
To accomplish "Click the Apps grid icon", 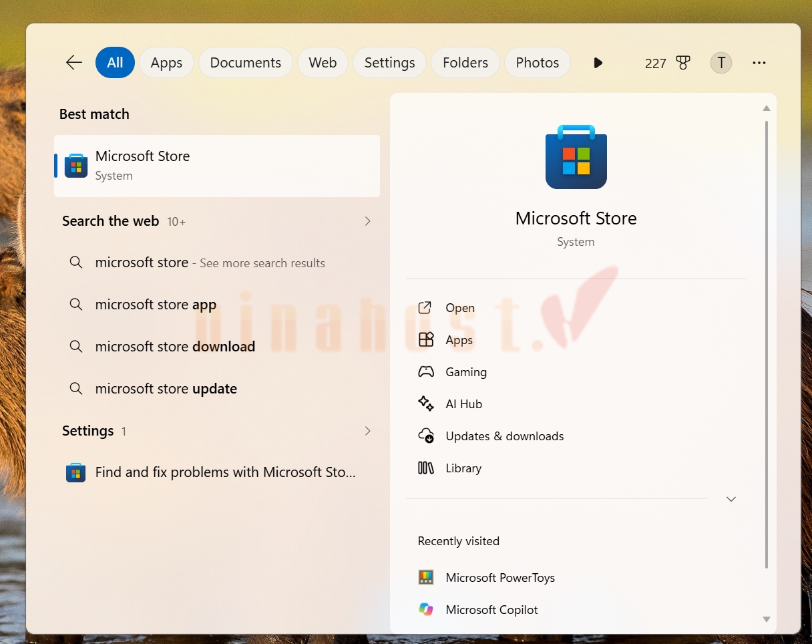I will pyautogui.click(x=426, y=340).
